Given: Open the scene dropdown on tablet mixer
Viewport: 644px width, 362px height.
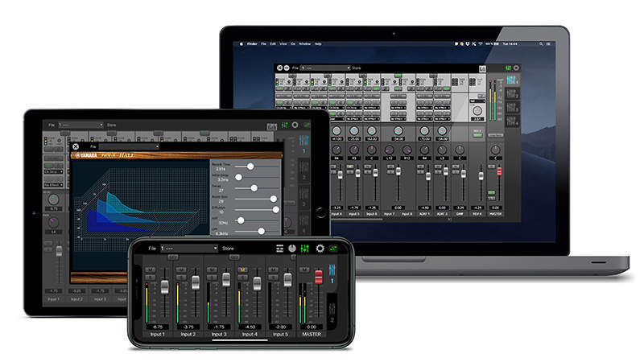Looking at the screenshot, I should (x=81, y=125).
